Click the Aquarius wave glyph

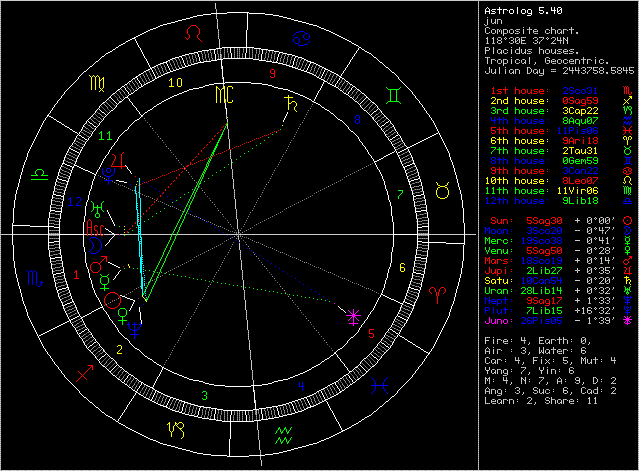click(283, 435)
